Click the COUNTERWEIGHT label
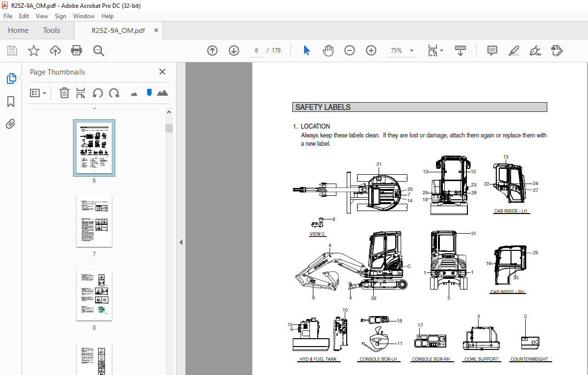The height and width of the screenshot is (375, 588). pyautogui.click(x=529, y=359)
